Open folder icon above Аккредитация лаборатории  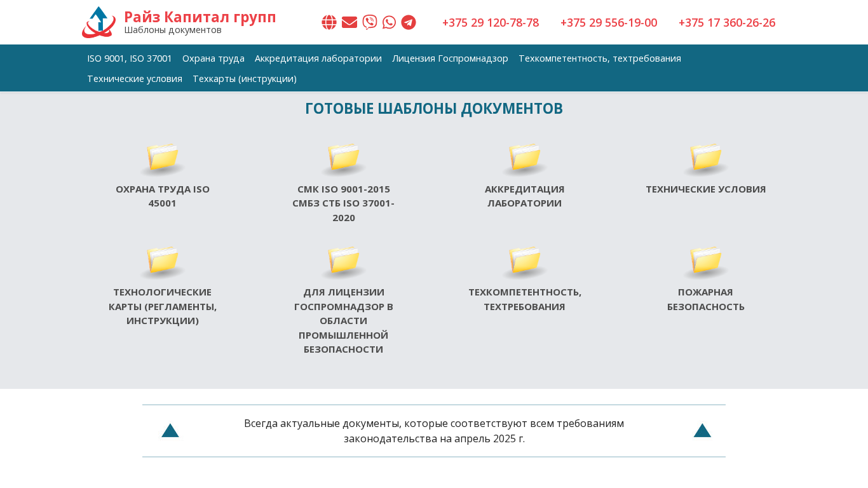[525, 159]
